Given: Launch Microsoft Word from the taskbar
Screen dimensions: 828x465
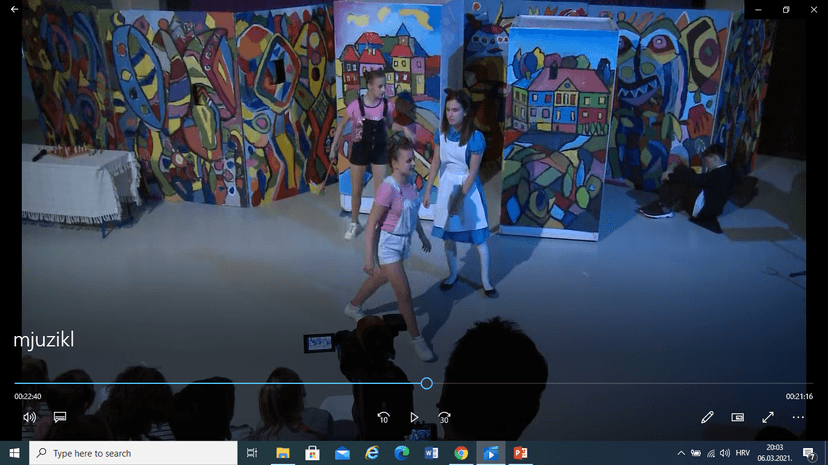Looking at the screenshot, I should tap(431, 453).
